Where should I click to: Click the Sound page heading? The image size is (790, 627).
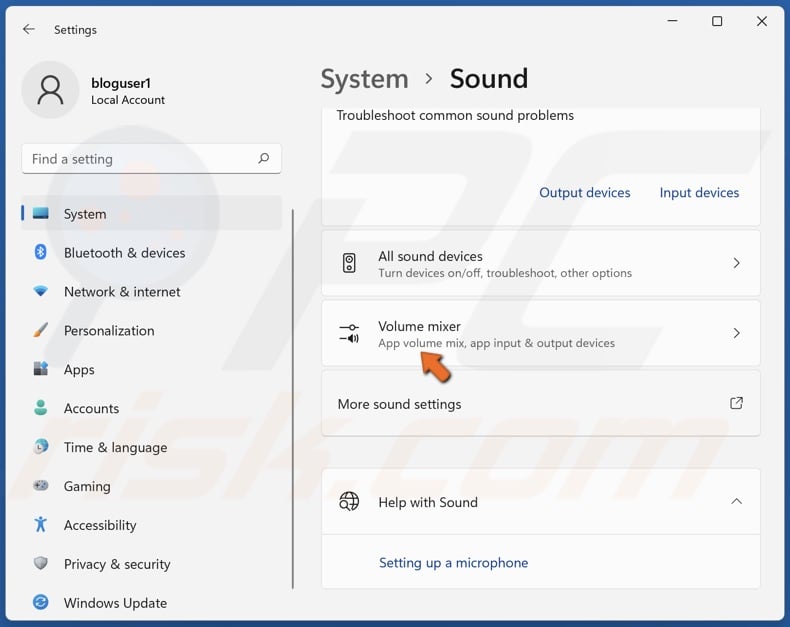[x=489, y=79]
